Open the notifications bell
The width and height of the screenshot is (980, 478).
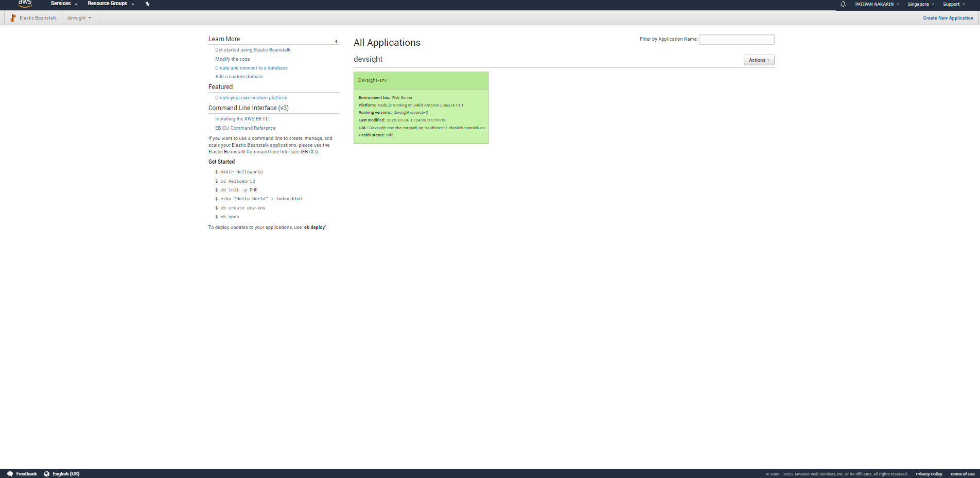pos(842,4)
